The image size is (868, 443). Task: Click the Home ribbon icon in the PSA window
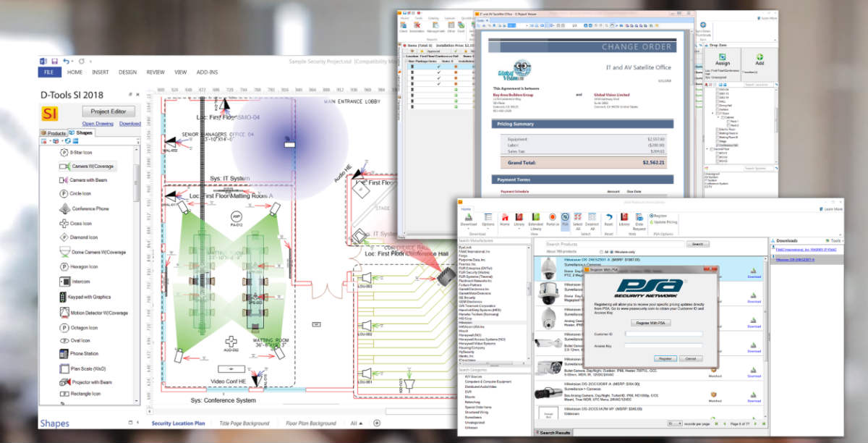click(505, 220)
